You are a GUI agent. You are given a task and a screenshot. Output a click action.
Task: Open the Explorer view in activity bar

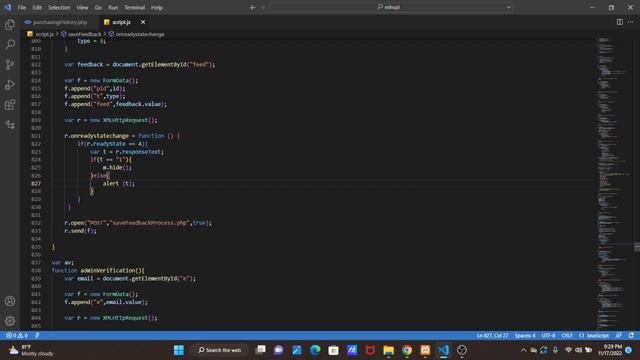pos(10,24)
